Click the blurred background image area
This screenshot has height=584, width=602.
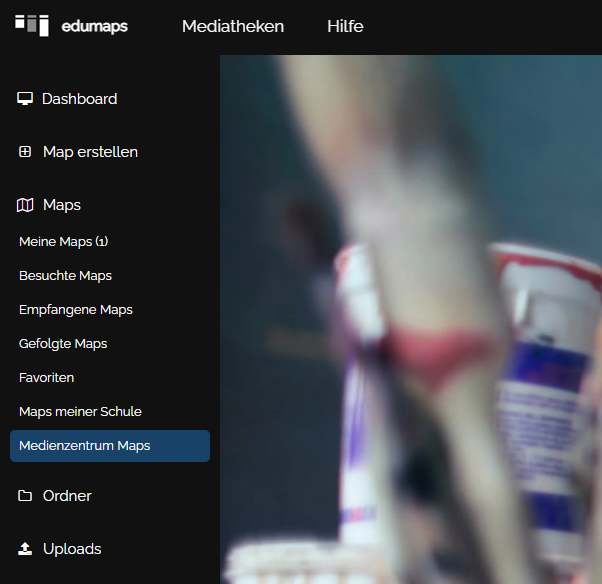coord(410,320)
